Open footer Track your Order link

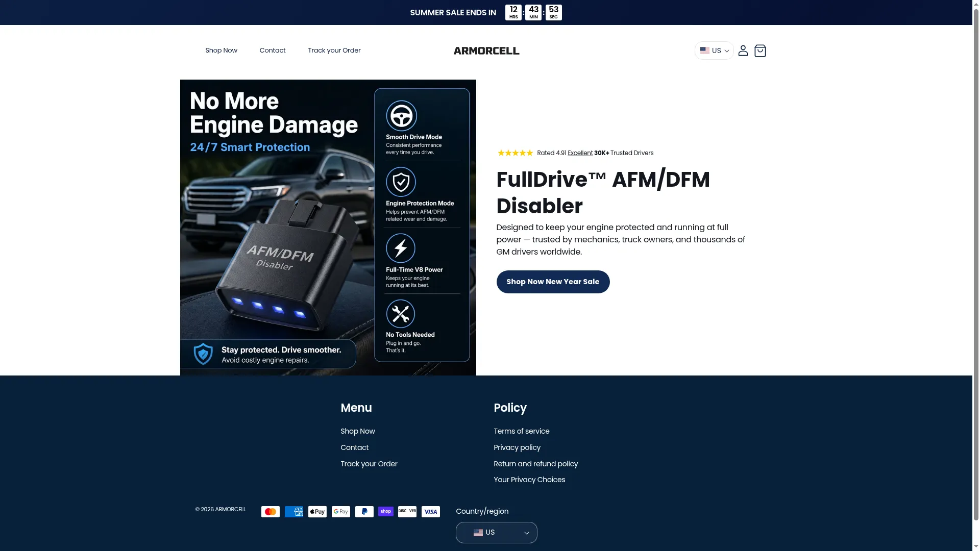click(369, 464)
